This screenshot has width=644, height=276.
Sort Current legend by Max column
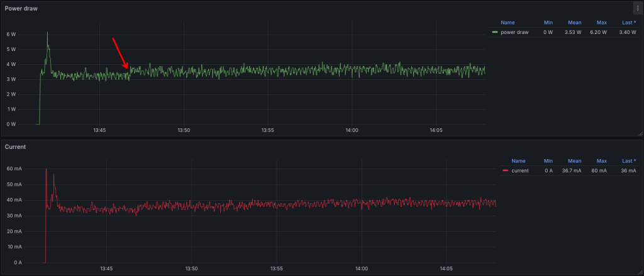(602, 160)
